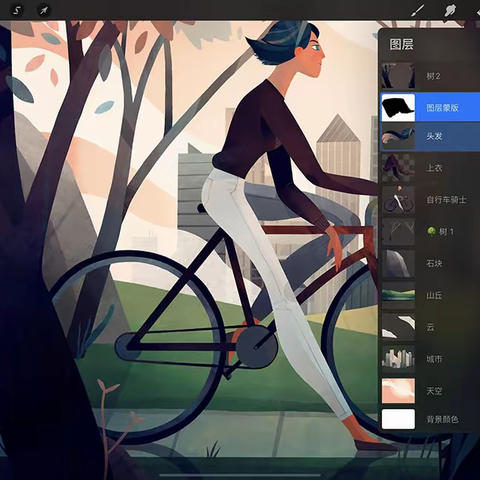
Task: Select the 云 layer
Action: pyautogui.click(x=430, y=327)
